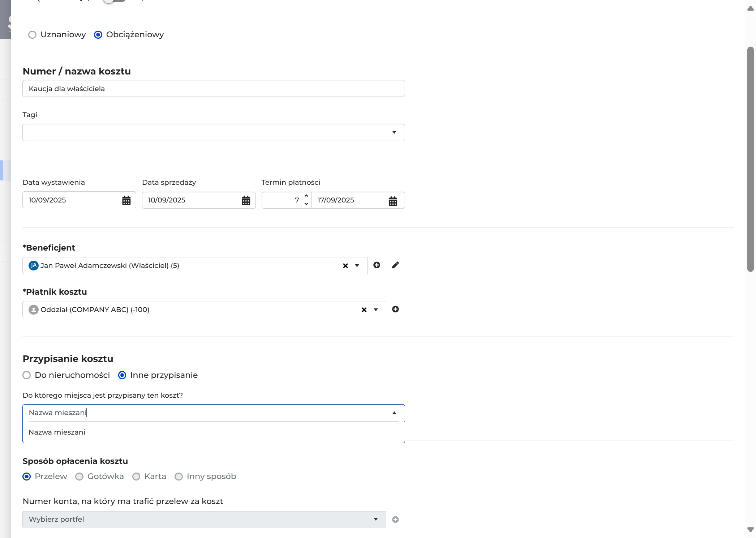Viewport: 756px width, 538px height.
Task: Edit Beneficjent with pencil icon
Action: (395, 265)
